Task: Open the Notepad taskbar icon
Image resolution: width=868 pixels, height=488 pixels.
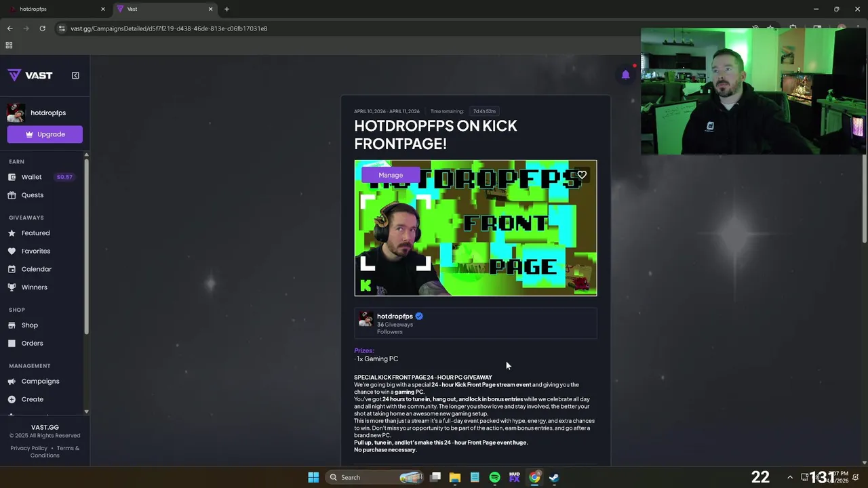Action: [475, 477]
